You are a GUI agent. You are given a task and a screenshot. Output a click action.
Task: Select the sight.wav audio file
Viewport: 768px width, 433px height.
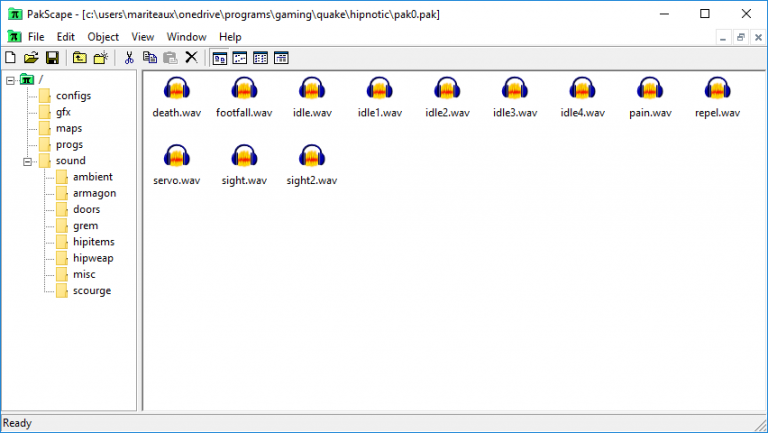[244, 165]
